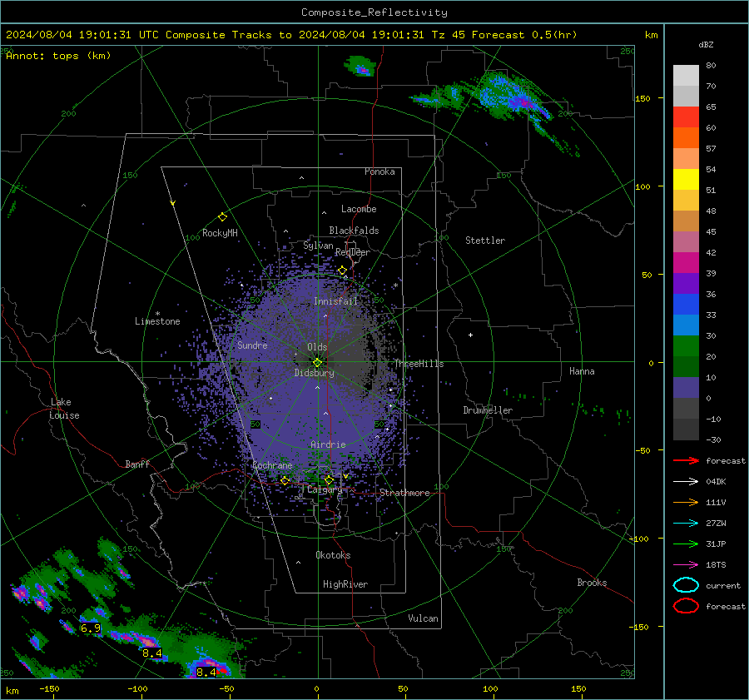Click the bottom storm top label 8.4
Screen dimensions: 749x700
206,673
